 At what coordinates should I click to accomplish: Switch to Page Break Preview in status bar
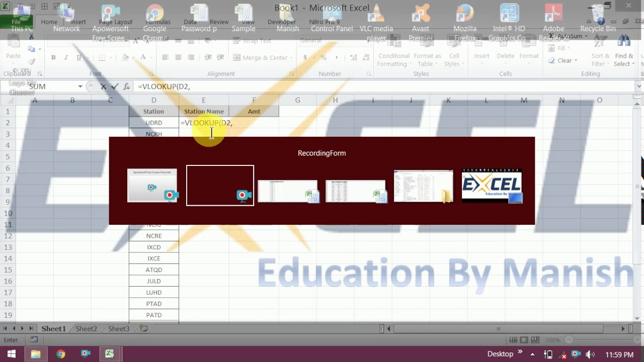(535, 340)
